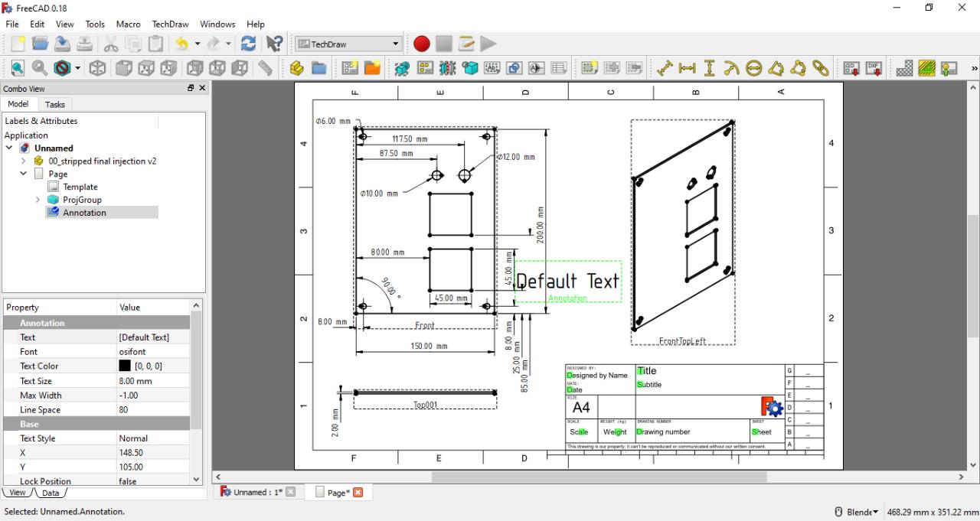Open the TechDraw workbench dropdown
Viewport: 980px width, 521px height.
(x=349, y=44)
